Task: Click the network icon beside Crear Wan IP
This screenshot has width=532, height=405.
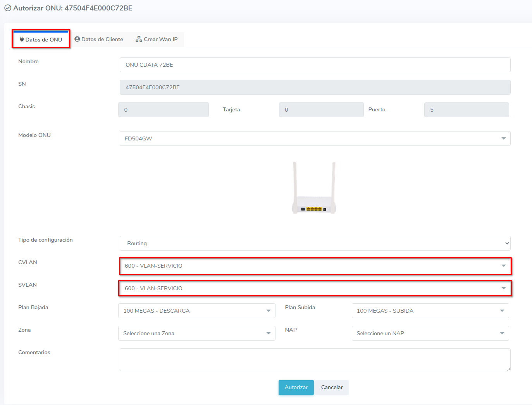Action: point(139,39)
